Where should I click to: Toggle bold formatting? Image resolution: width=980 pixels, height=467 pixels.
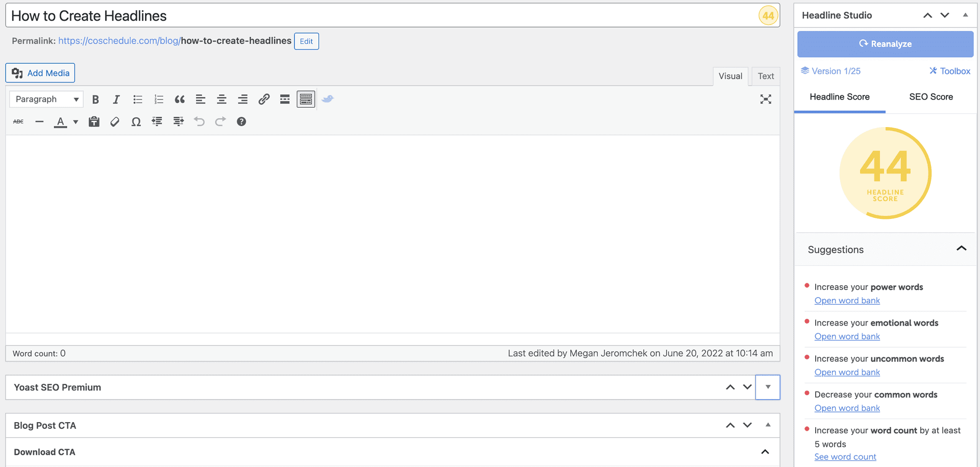95,99
